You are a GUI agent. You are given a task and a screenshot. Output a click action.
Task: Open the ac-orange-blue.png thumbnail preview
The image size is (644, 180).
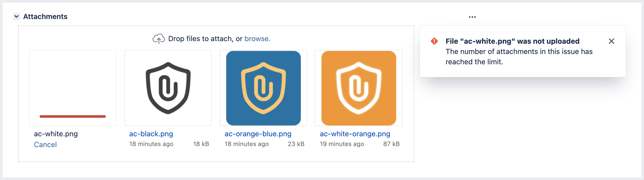click(x=263, y=88)
